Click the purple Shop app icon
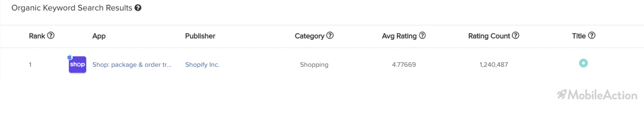 pyautogui.click(x=78, y=65)
